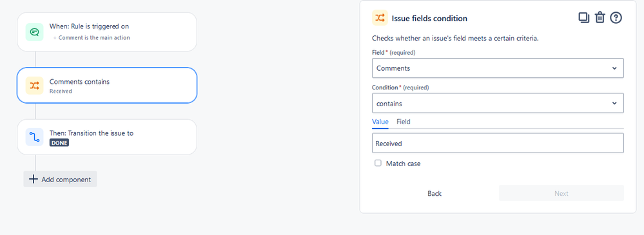The image size is (644, 235).
Task: Click the plus icon on Add component
Action: pos(34,179)
